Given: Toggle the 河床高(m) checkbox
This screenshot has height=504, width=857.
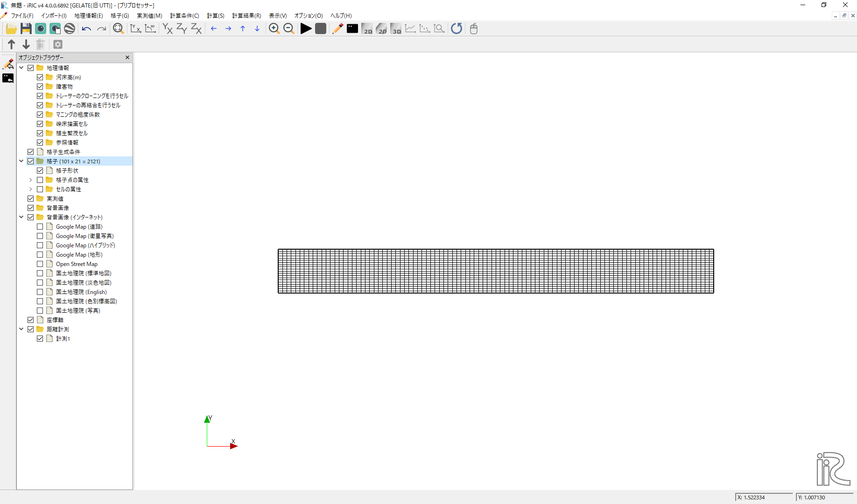Looking at the screenshot, I should click(40, 77).
